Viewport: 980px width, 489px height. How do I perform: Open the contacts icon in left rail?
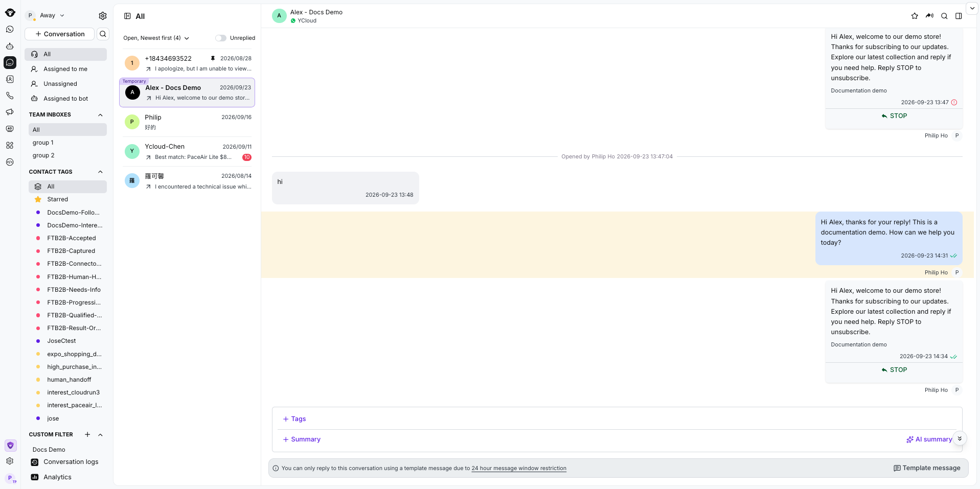tap(10, 79)
